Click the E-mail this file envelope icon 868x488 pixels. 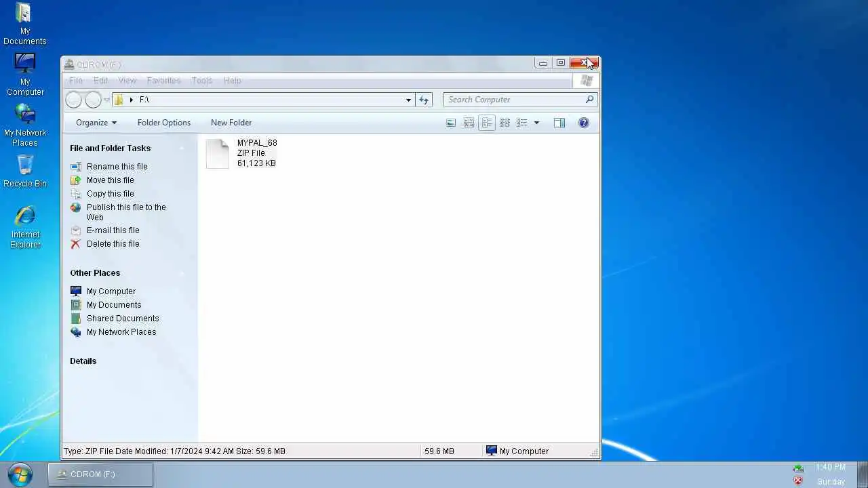click(x=76, y=230)
